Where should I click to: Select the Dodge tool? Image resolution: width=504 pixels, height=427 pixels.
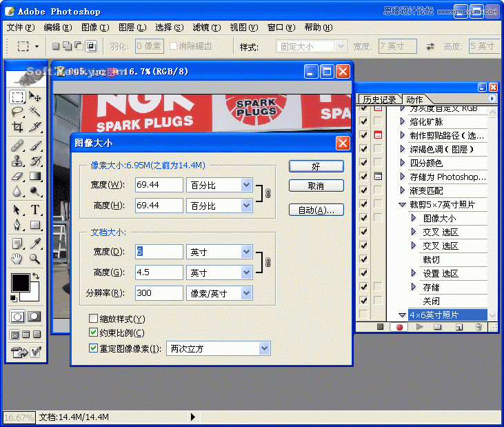[34, 192]
